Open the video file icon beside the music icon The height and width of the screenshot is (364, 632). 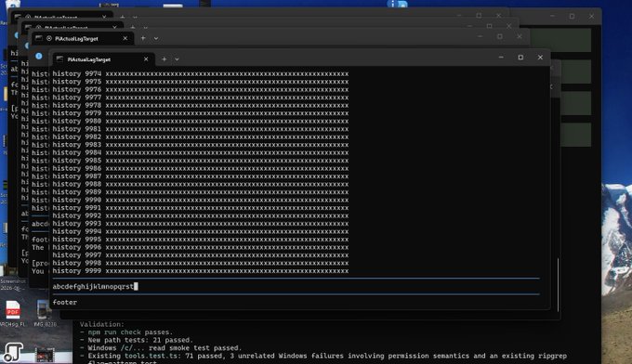tap(45, 355)
